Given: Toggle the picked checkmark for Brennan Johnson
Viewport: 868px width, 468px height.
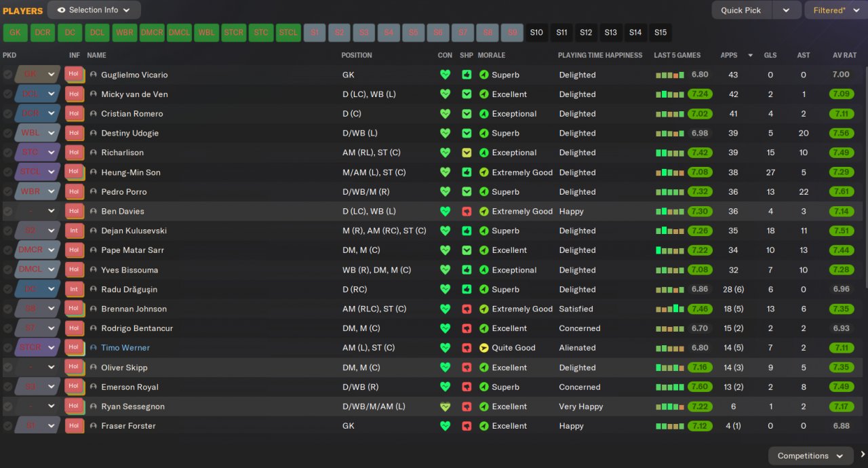Looking at the screenshot, I should tap(7, 309).
